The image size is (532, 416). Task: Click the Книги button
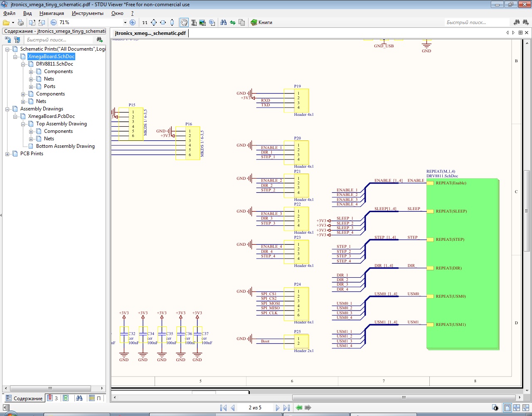261,22
